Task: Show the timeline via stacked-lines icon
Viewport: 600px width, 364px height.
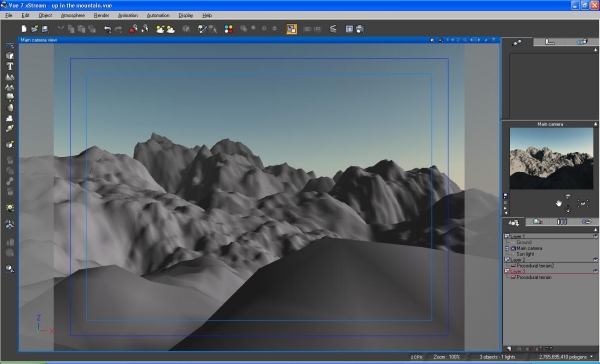Action: [x=333, y=29]
